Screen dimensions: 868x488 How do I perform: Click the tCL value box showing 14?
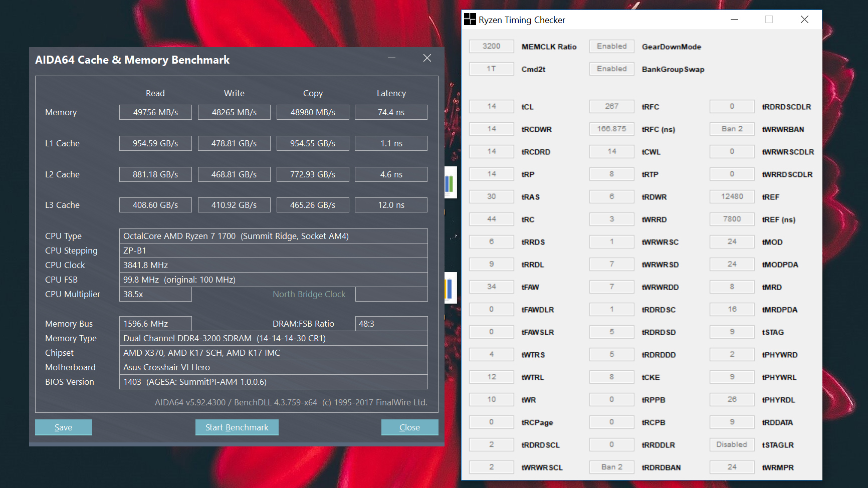(x=492, y=106)
